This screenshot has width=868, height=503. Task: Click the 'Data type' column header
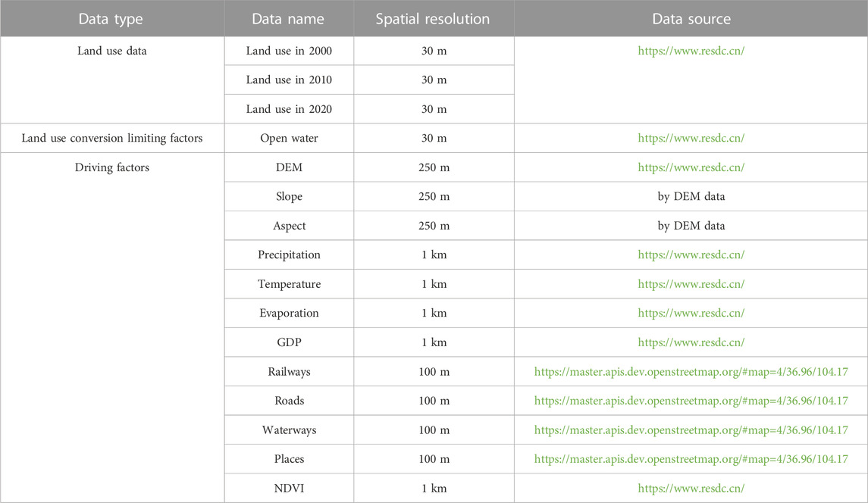click(x=111, y=19)
